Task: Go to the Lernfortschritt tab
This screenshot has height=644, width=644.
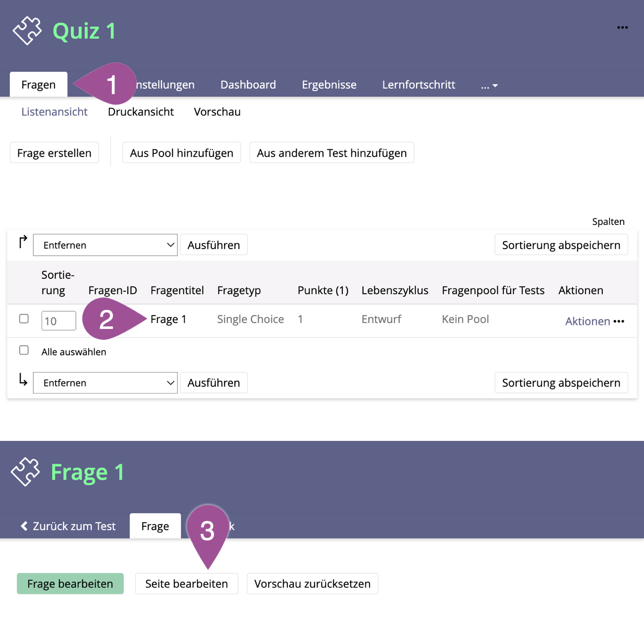Action: tap(418, 85)
